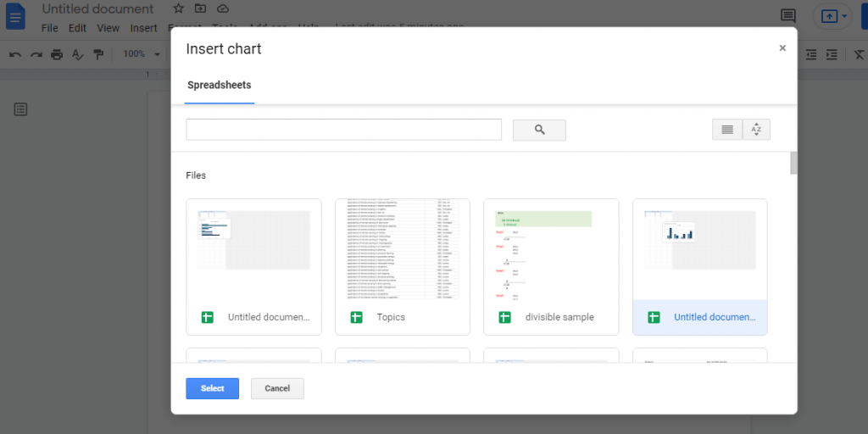Screen dimensions: 868x434
Task: Cancel the Insert chart dialog
Action: [x=277, y=388]
